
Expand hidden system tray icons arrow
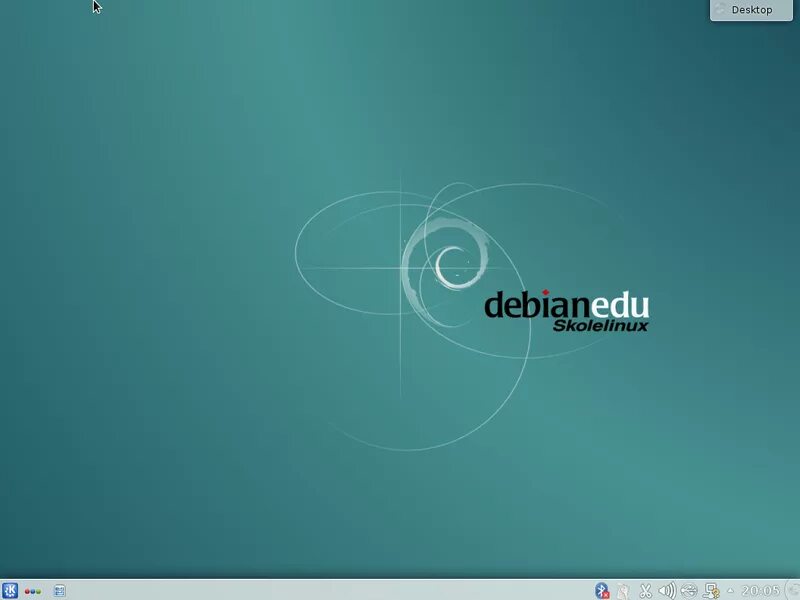730,591
